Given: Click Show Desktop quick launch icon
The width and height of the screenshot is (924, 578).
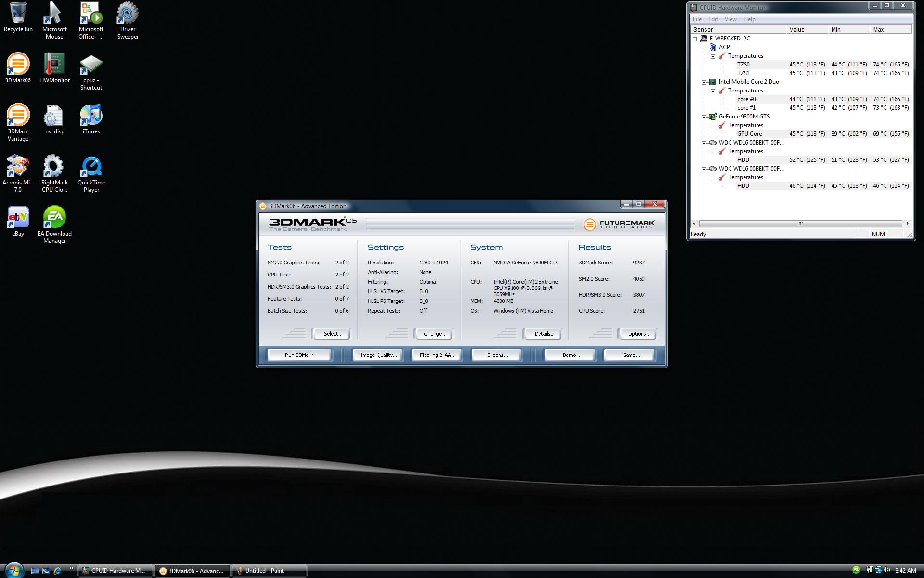Looking at the screenshot, I should (x=35, y=571).
